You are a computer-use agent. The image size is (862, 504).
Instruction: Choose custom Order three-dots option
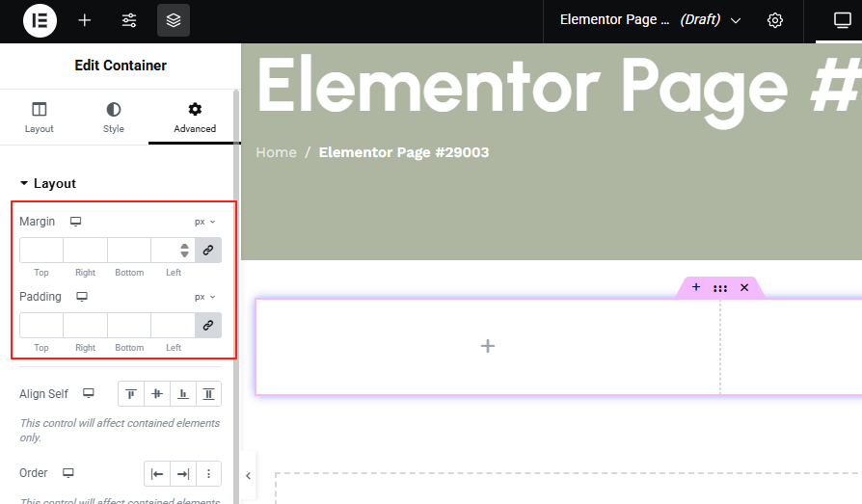209,474
